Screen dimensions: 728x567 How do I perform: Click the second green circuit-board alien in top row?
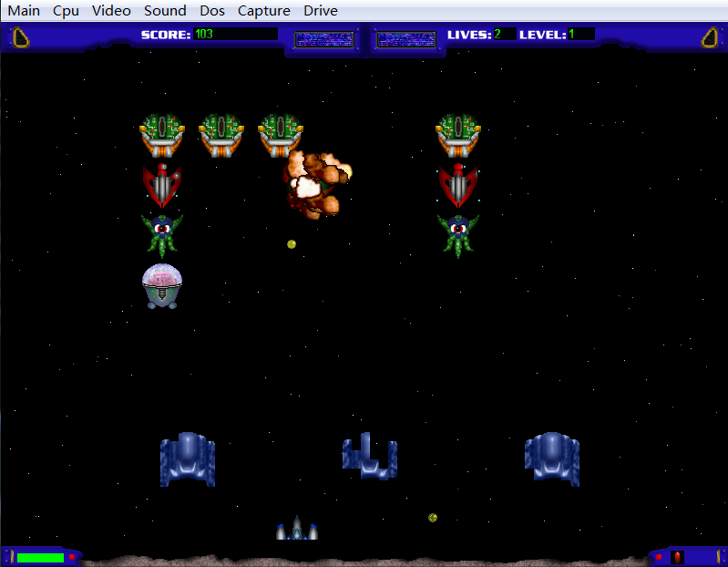tap(221, 135)
